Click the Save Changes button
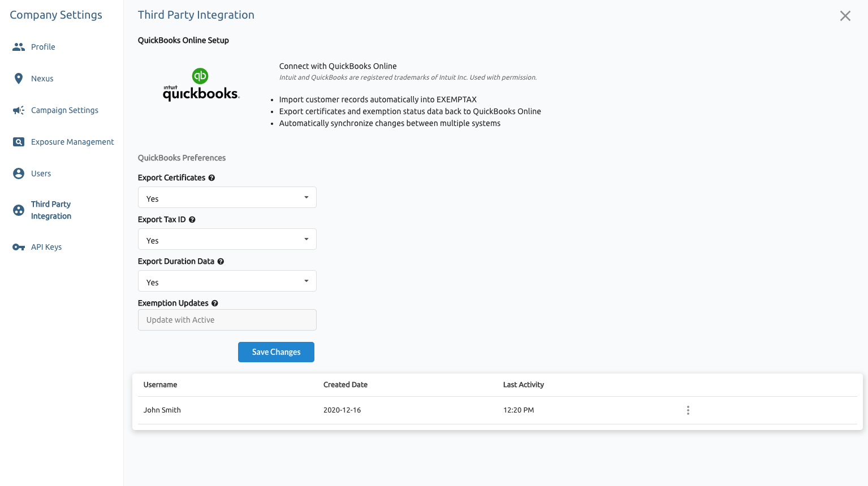This screenshot has width=868, height=486. 276,352
